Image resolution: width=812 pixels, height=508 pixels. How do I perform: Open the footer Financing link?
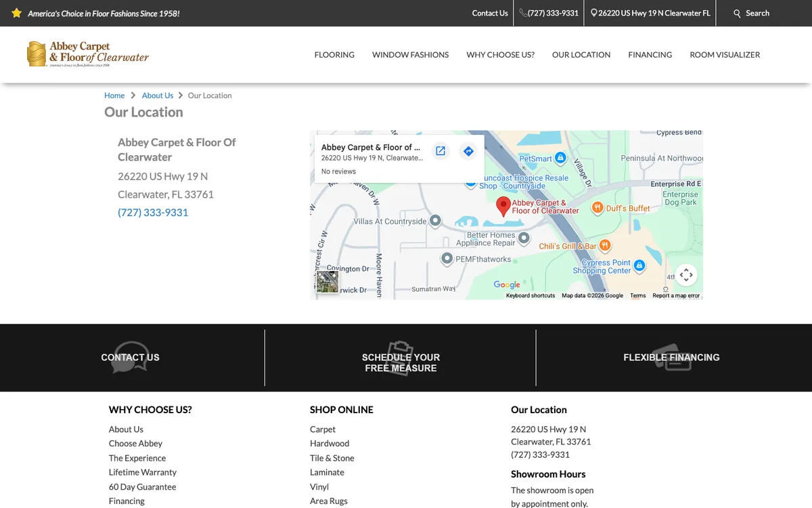click(x=127, y=501)
